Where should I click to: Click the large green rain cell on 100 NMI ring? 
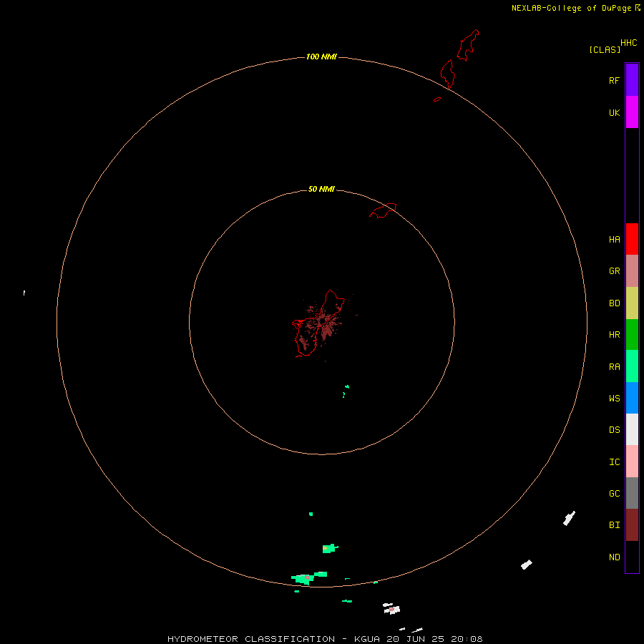point(303,579)
